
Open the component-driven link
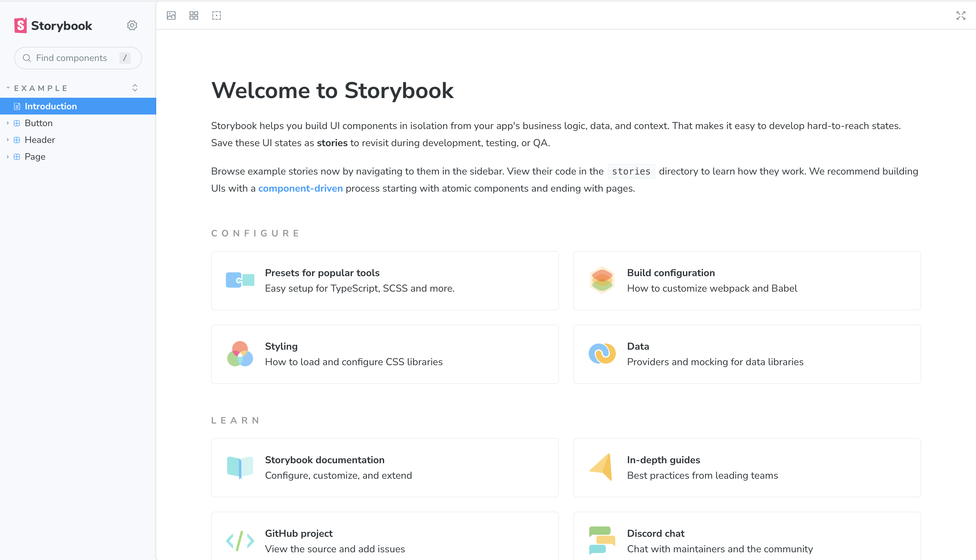(300, 188)
